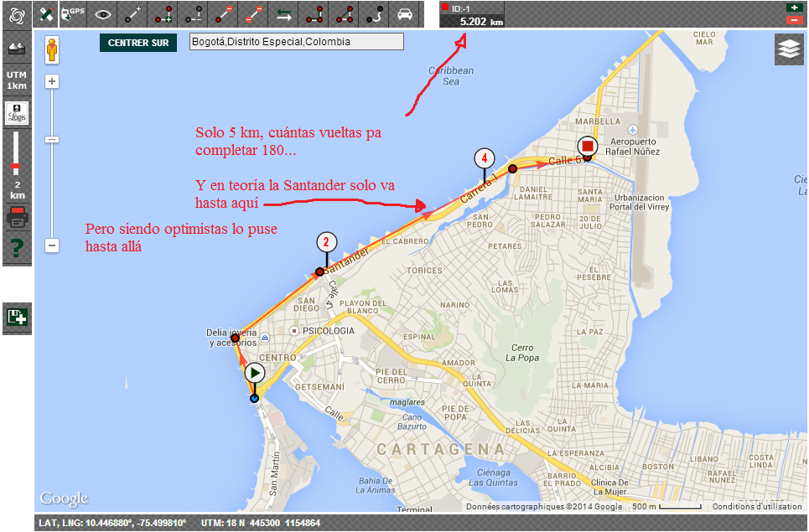Select the add-point-at-end line tool

[x=132, y=14]
